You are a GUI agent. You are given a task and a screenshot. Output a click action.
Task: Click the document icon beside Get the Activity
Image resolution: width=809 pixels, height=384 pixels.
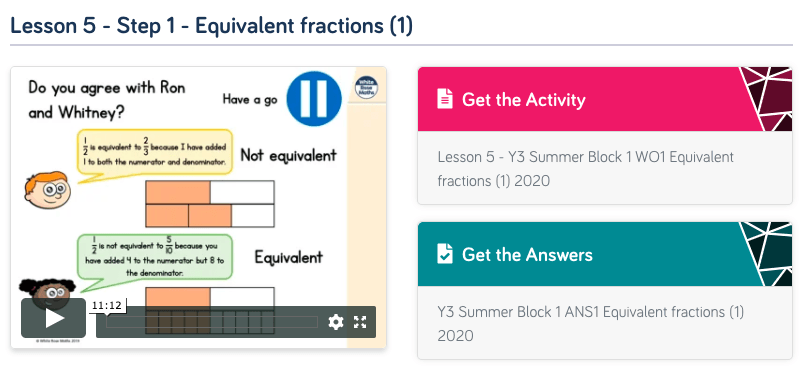pyautogui.click(x=445, y=99)
